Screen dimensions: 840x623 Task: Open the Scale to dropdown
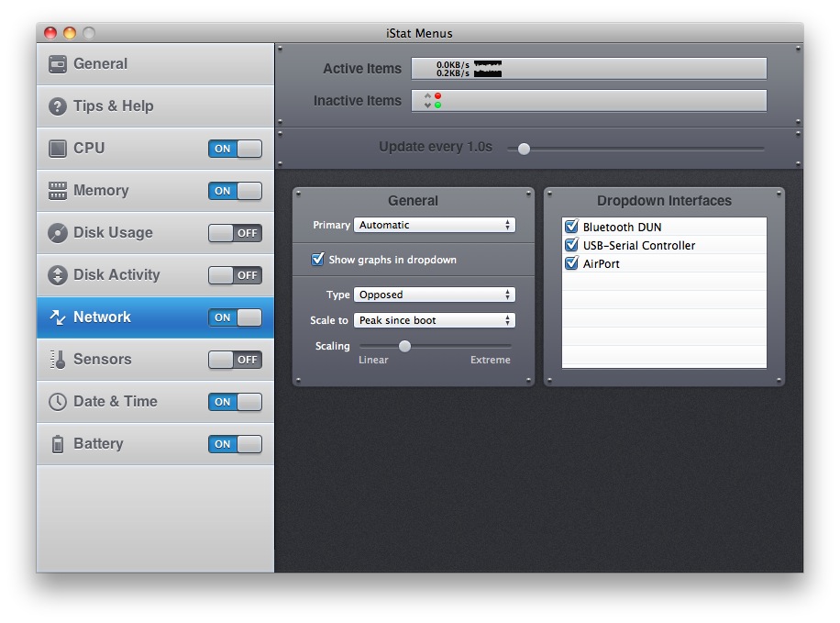point(435,319)
